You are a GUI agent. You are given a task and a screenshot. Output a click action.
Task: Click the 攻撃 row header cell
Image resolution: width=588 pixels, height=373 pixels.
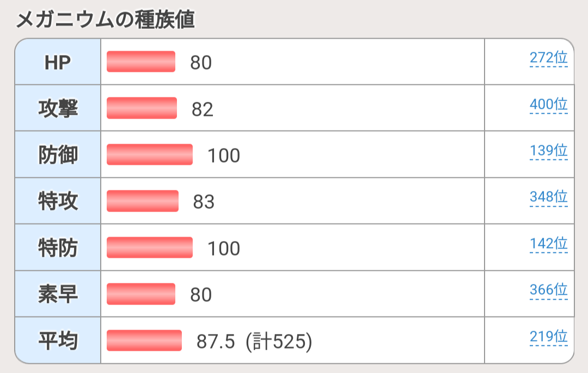click(58, 108)
